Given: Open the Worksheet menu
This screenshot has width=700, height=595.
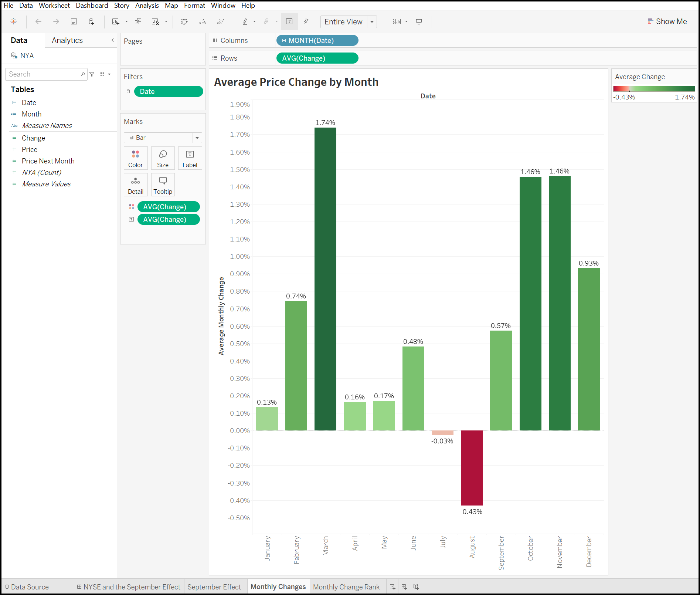Looking at the screenshot, I should pos(54,6).
